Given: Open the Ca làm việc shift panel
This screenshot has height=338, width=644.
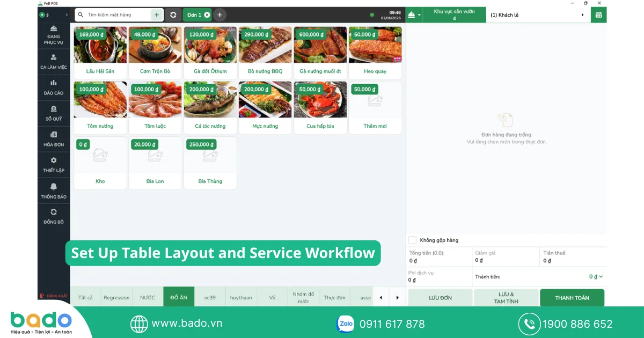Looking at the screenshot, I should coord(53,61).
